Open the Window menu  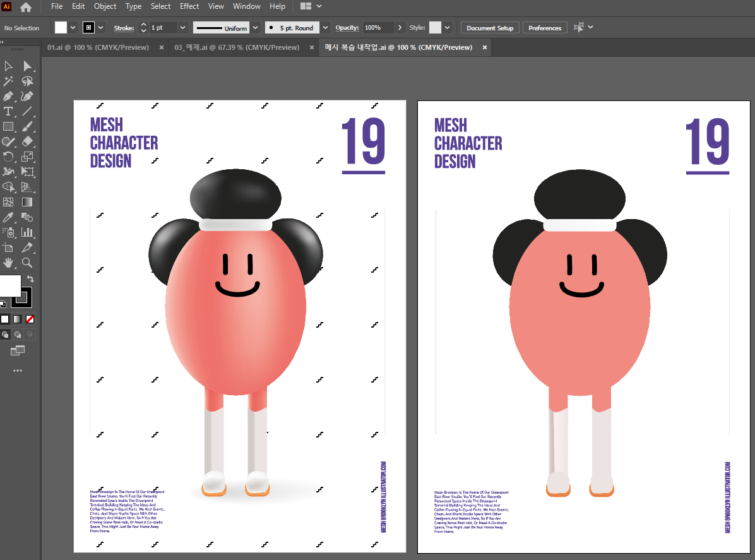coord(247,6)
